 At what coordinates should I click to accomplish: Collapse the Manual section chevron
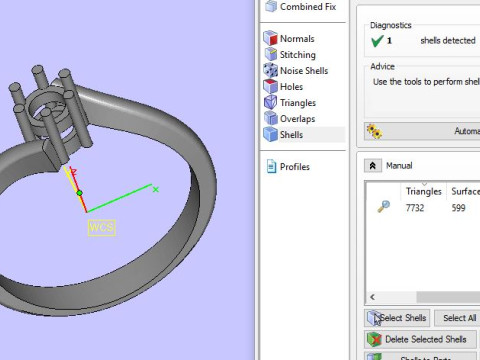(x=373, y=166)
